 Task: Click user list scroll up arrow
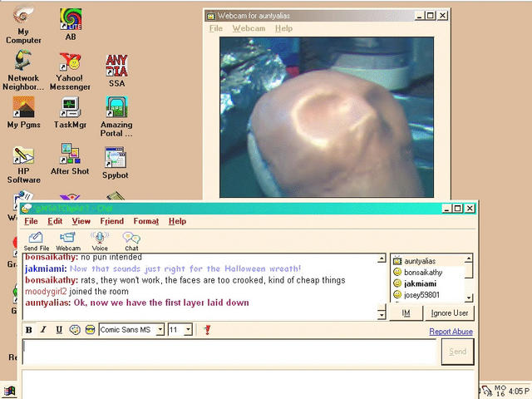469,259
